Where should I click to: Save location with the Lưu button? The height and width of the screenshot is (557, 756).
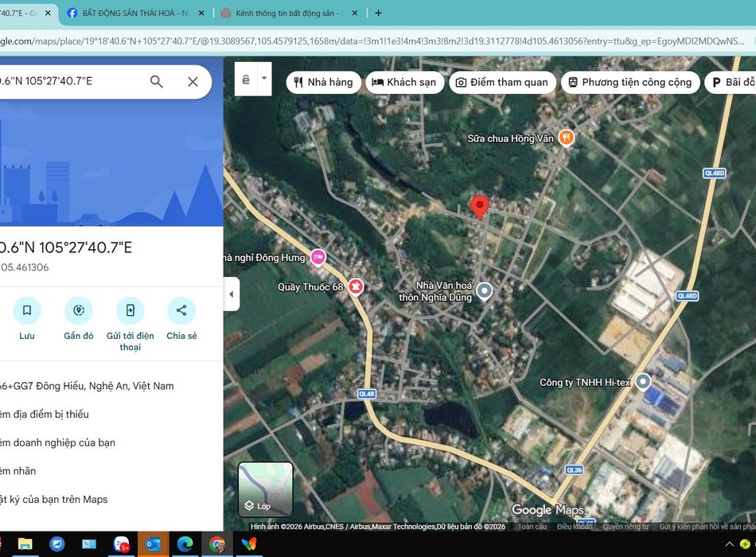[x=27, y=310]
